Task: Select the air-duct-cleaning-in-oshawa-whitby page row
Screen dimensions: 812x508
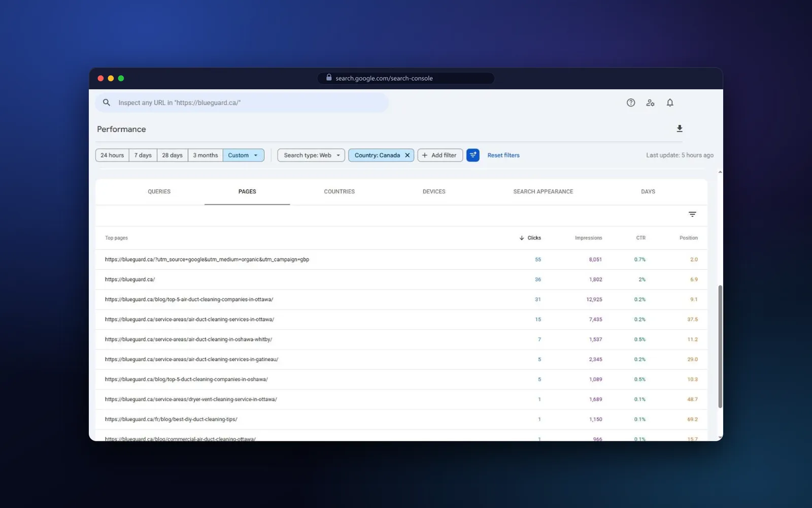Action: 401,339
